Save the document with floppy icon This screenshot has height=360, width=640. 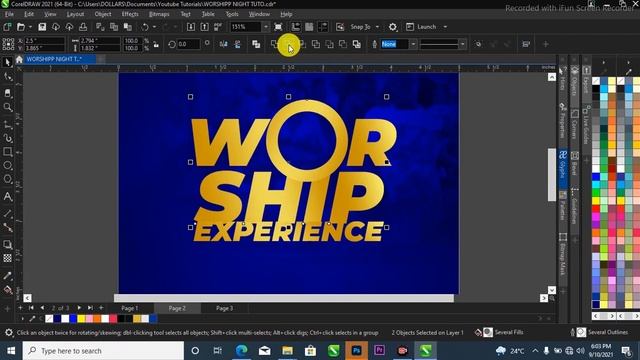(x=42, y=27)
